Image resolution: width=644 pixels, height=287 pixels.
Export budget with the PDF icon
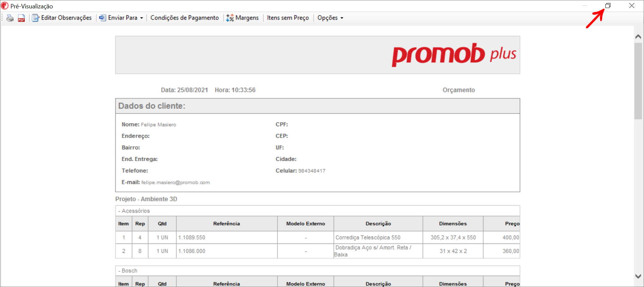21,18
